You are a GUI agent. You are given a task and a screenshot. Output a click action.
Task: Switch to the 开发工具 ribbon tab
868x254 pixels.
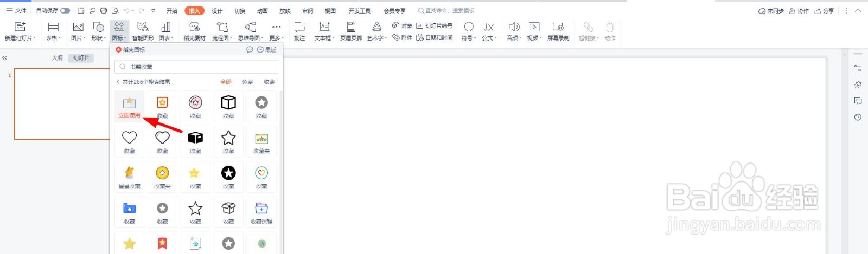pyautogui.click(x=360, y=11)
